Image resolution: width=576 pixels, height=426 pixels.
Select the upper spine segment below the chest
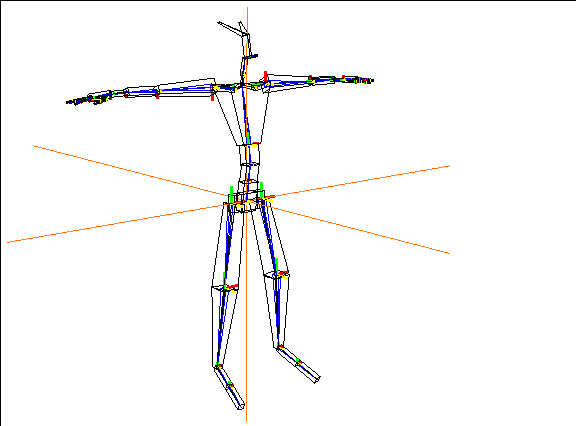(x=249, y=154)
